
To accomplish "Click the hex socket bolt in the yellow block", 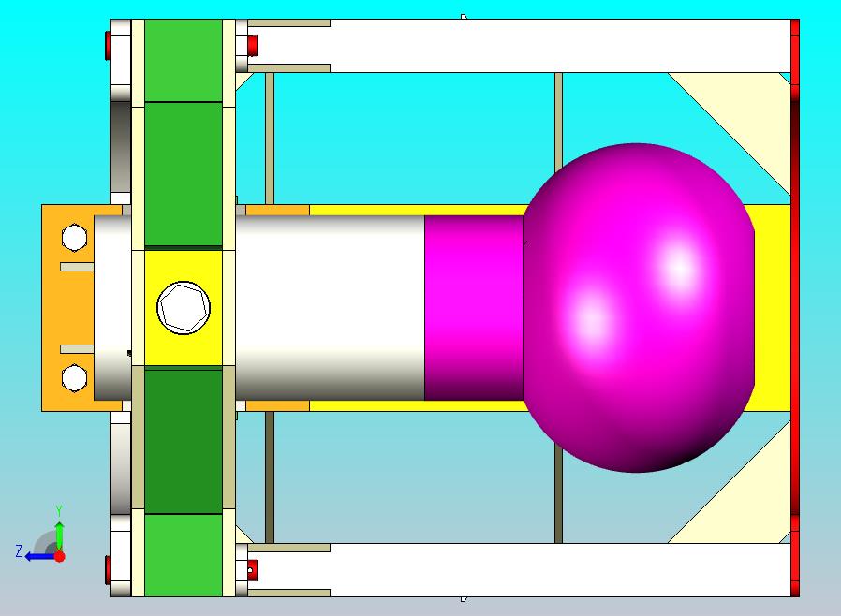I will pyautogui.click(x=184, y=308).
